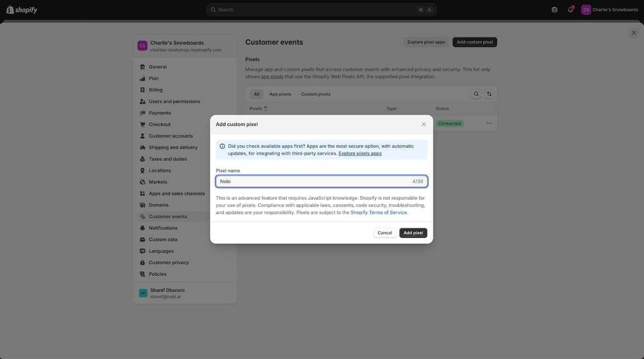
Task: Click the Connected status badge
Action: point(450,124)
